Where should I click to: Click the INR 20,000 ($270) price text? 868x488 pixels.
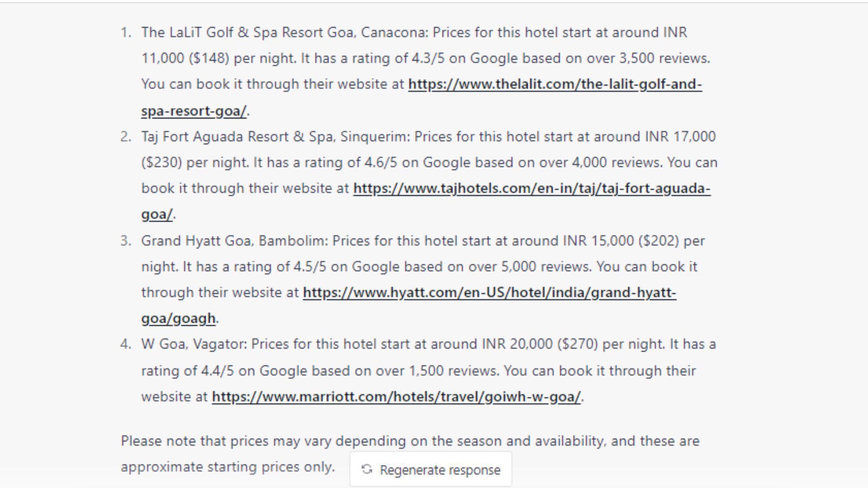click(540, 344)
